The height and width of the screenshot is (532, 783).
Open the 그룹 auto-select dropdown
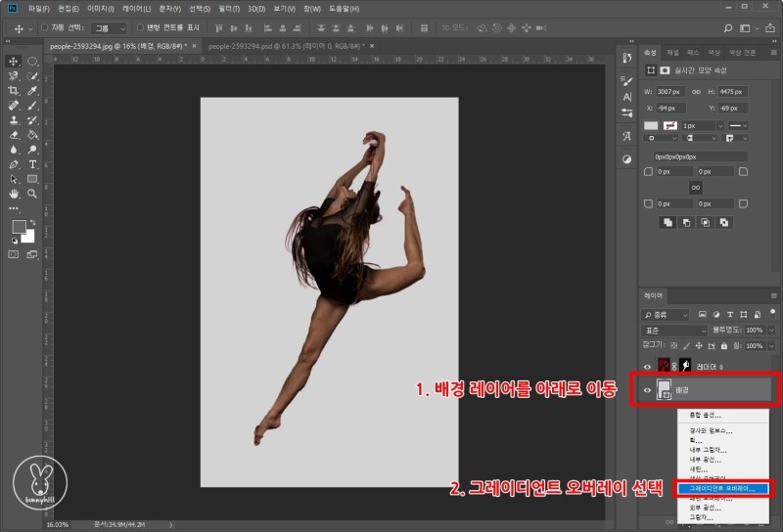tap(108, 27)
